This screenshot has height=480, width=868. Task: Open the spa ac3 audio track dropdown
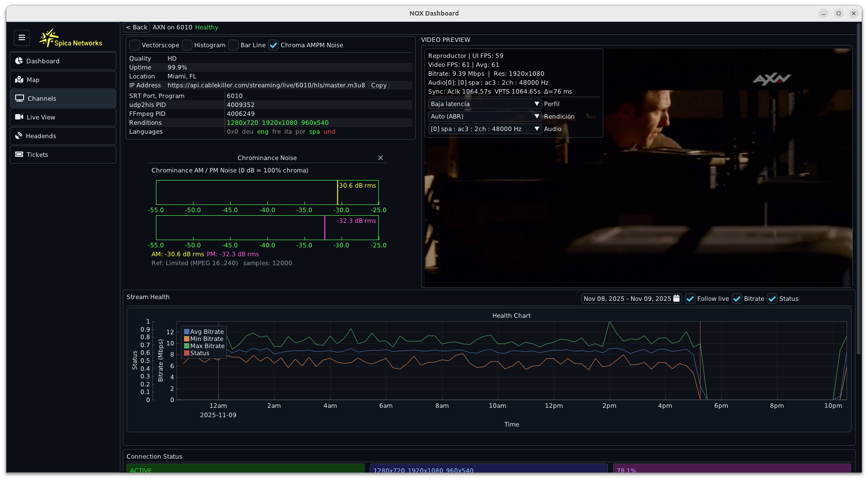coord(485,129)
